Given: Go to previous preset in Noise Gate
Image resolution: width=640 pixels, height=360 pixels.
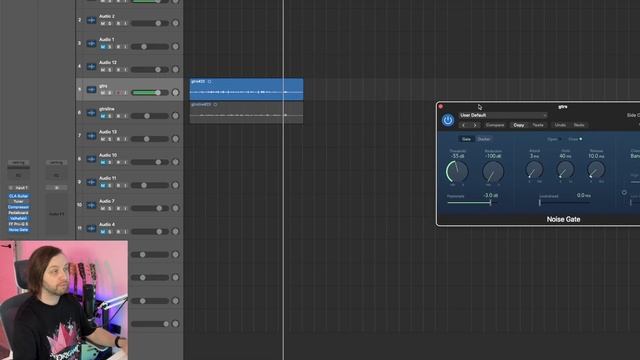Looking at the screenshot, I should pos(464,125).
